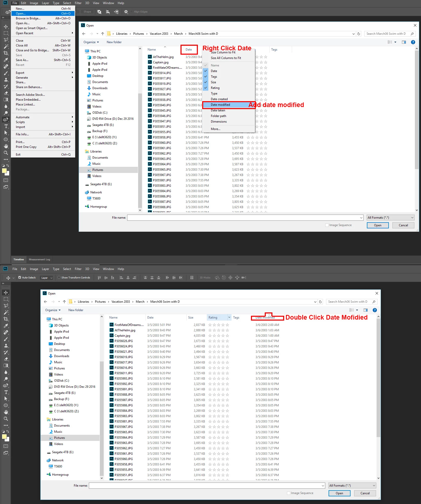Expand the file name history dropdown in lower dialog
The height and width of the screenshot is (504, 421).
pyautogui.click(x=323, y=486)
